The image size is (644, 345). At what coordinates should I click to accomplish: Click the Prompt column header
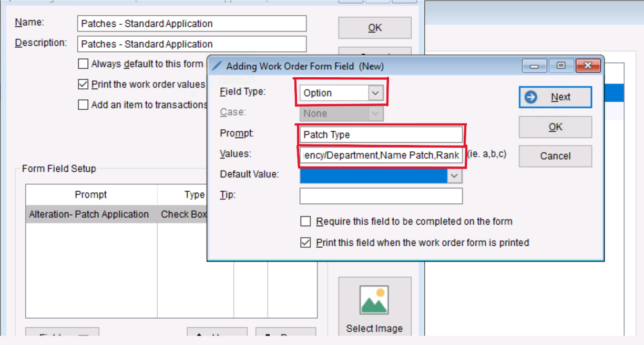[91, 195]
